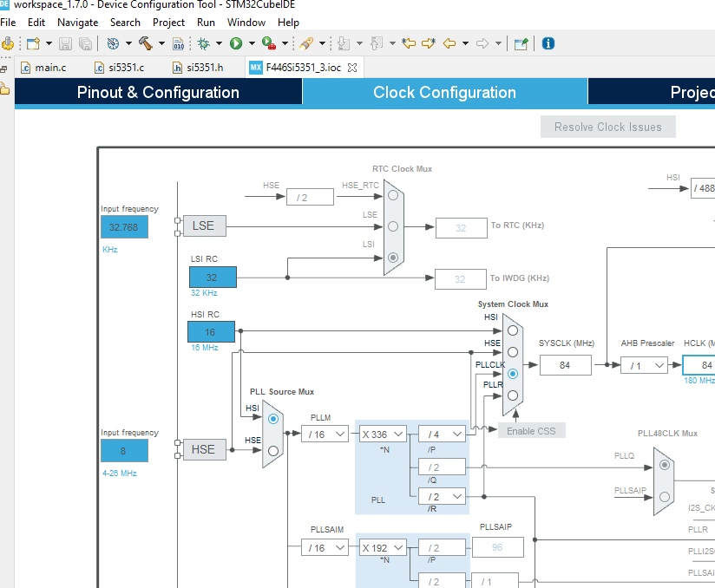The image size is (715, 588).
Task: Click the Save toolbar icon
Action: pos(65,43)
